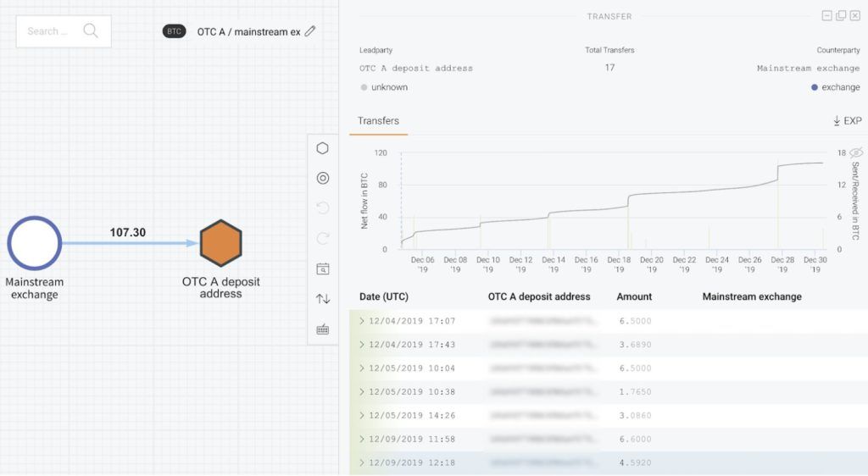
Task: Click the keyboard icon in toolbar
Action: (323, 329)
